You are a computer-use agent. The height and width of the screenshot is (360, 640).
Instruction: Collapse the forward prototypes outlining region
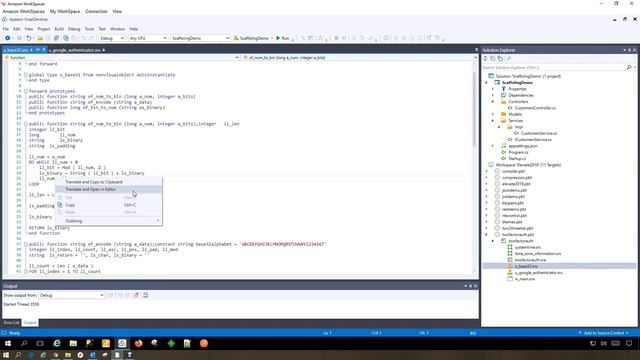point(26,91)
